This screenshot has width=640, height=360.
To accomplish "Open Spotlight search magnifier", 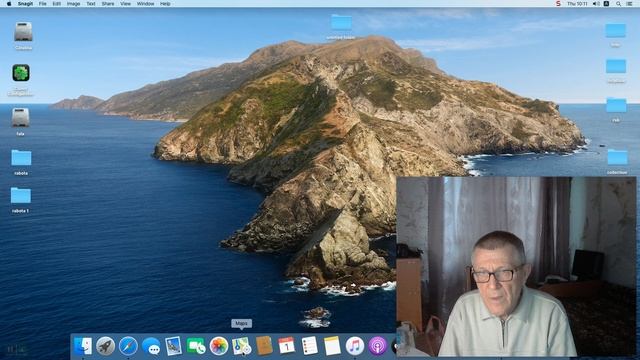I will pos(618,4).
